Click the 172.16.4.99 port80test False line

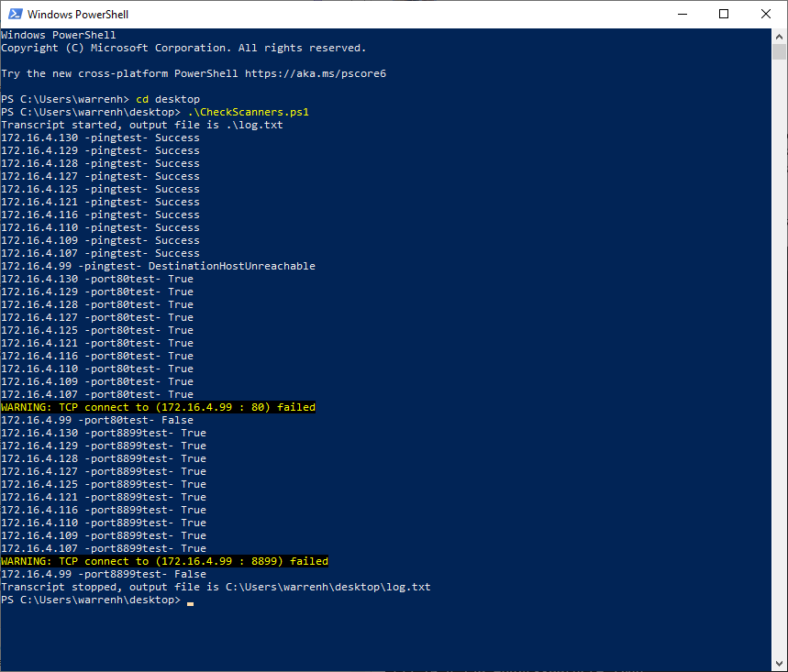click(97, 421)
